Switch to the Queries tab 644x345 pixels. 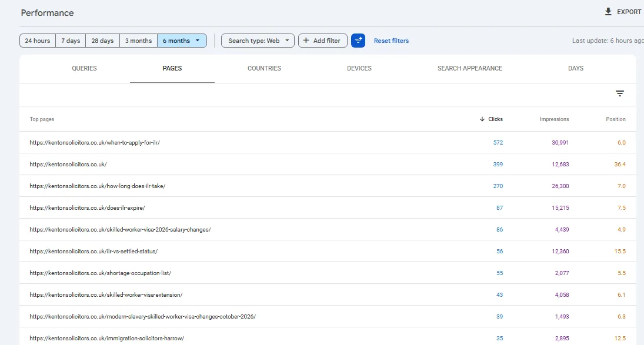[x=84, y=69]
